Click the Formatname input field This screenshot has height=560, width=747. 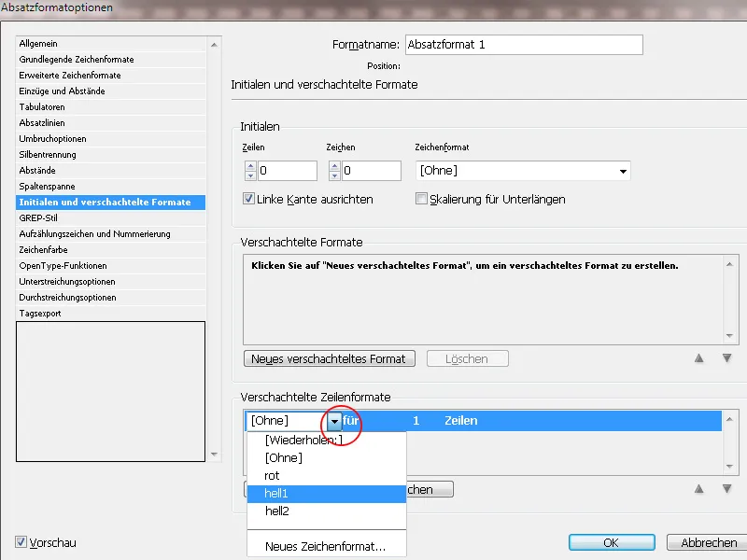click(524, 45)
